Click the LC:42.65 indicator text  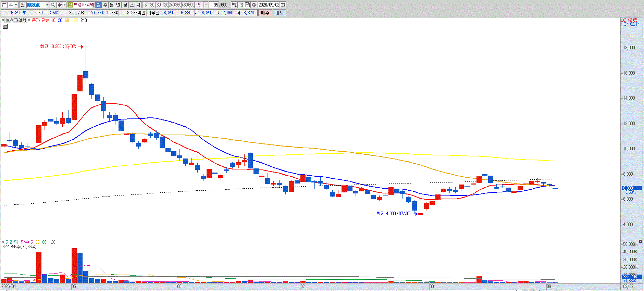pos(629,20)
